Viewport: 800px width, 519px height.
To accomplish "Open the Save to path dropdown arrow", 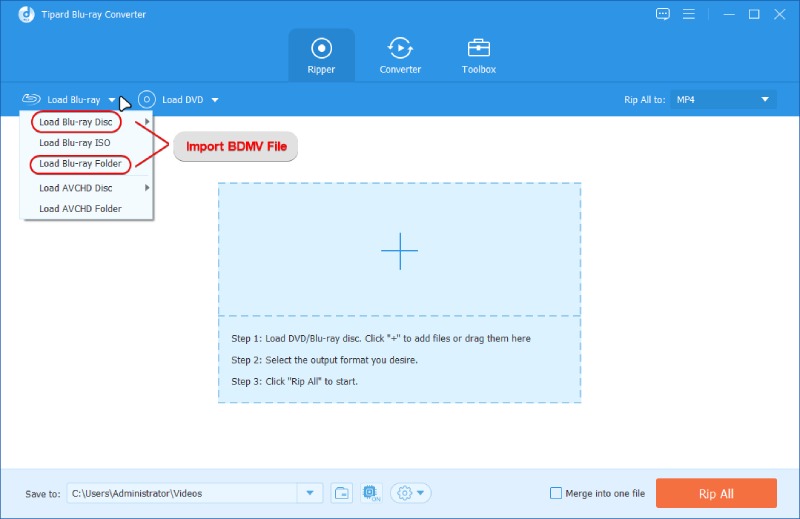I will 310,493.
